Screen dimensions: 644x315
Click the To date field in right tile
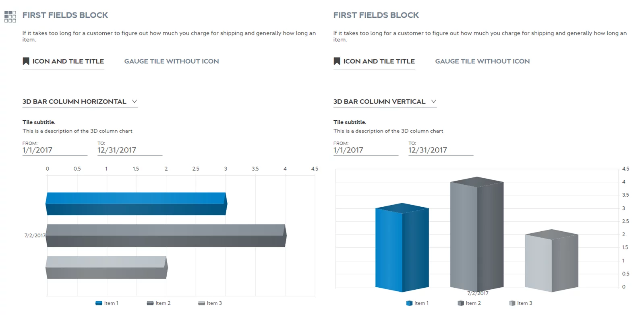coord(440,150)
